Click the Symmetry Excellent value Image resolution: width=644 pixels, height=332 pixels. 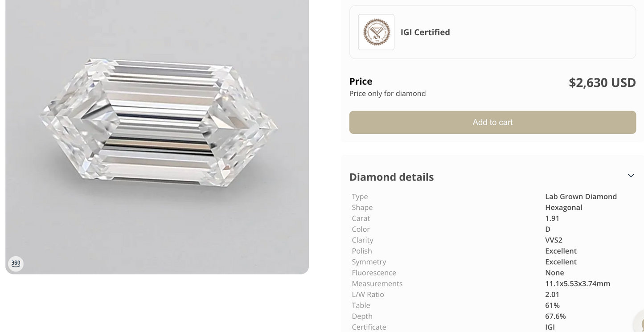pos(561,262)
